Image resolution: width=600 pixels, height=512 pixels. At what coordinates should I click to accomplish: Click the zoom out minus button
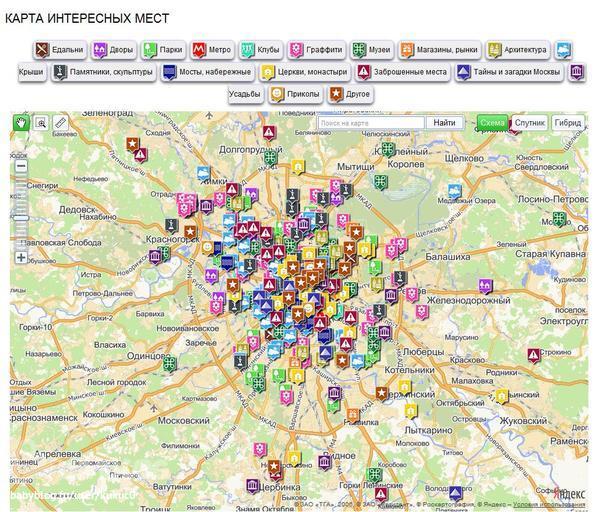[21, 166]
